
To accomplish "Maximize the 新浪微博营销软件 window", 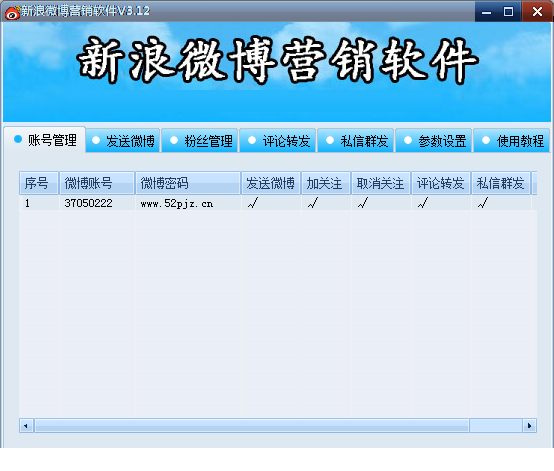I will pyautogui.click(x=508, y=12).
